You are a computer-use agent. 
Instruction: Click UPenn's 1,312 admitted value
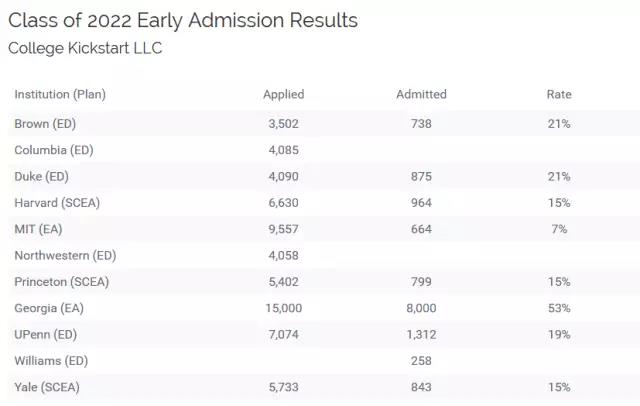[x=421, y=334]
